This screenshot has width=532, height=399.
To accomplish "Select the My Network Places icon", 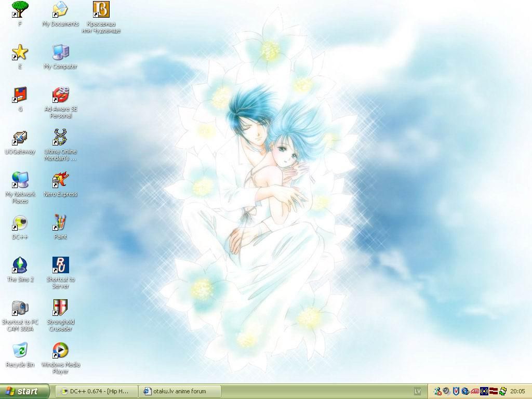I will (x=20, y=180).
